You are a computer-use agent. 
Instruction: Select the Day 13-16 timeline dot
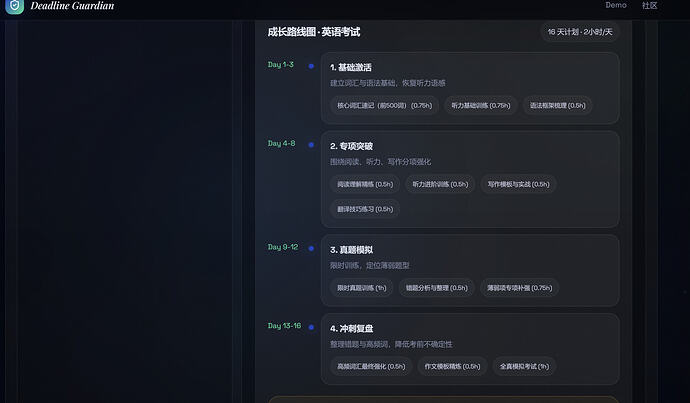click(311, 327)
